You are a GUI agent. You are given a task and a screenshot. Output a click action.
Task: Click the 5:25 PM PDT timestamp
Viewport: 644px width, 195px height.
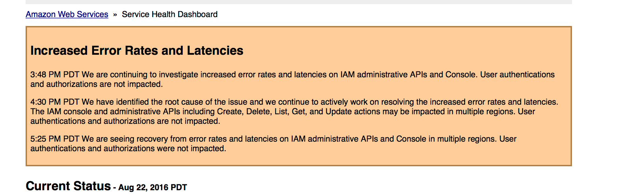click(55, 139)
